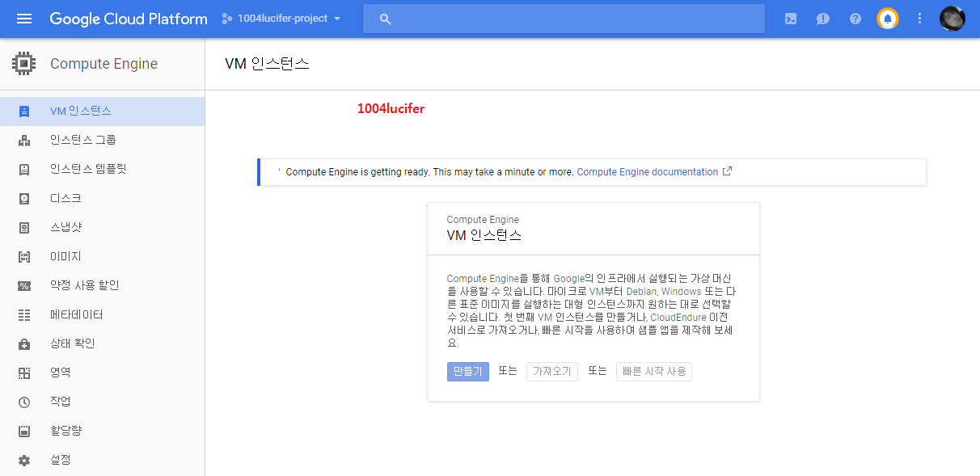Image resolution: width=980 pixels, height=476 pixels.
Task: Activate the Cloud Shell terminal icon
Action: [790, 18]
